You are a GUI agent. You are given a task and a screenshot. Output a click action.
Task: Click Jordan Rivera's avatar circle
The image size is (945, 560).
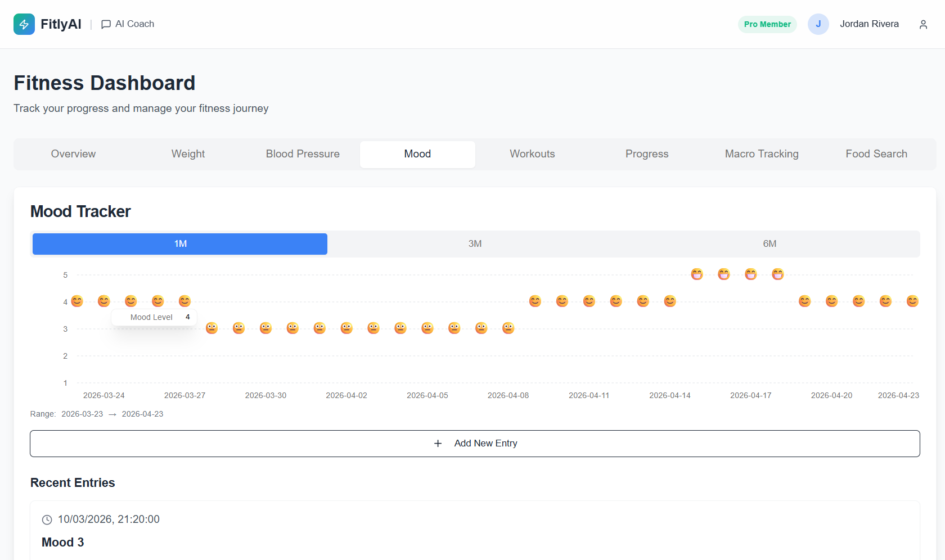coord(818,24)
